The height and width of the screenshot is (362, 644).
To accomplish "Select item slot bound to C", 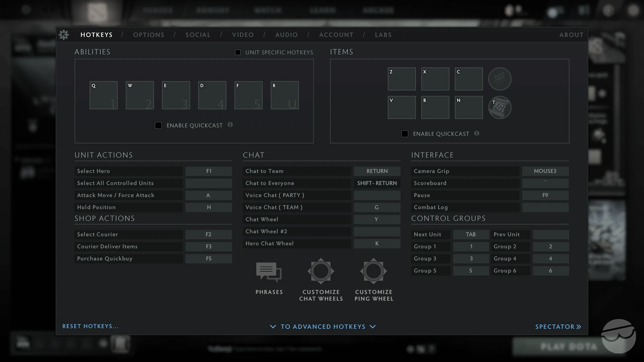I will 469,79.
